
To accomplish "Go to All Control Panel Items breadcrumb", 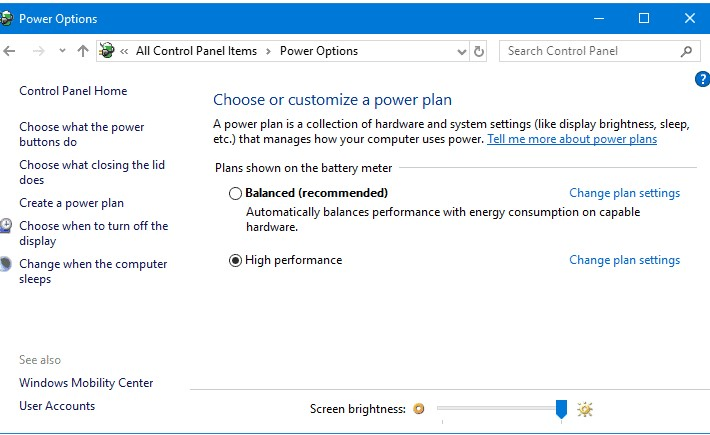I will [x=196, y=51].
